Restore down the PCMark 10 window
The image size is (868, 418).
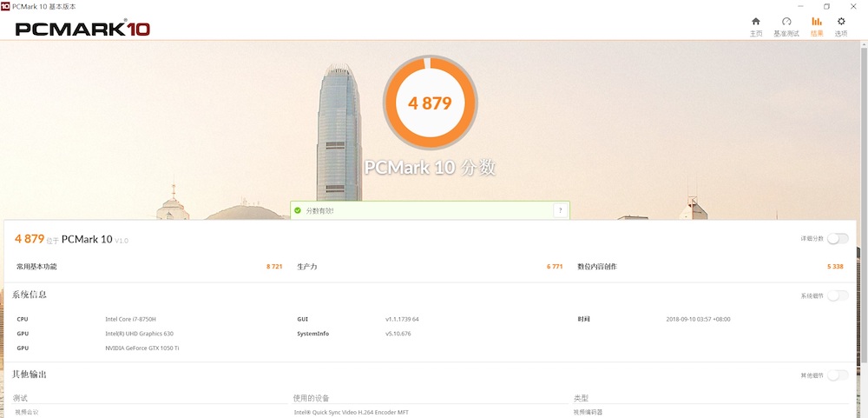[x=827, y=6]
